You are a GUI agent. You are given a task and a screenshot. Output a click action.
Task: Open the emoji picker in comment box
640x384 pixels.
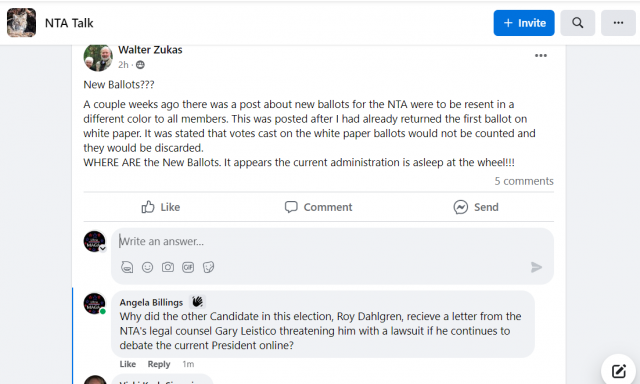[147, 267]
